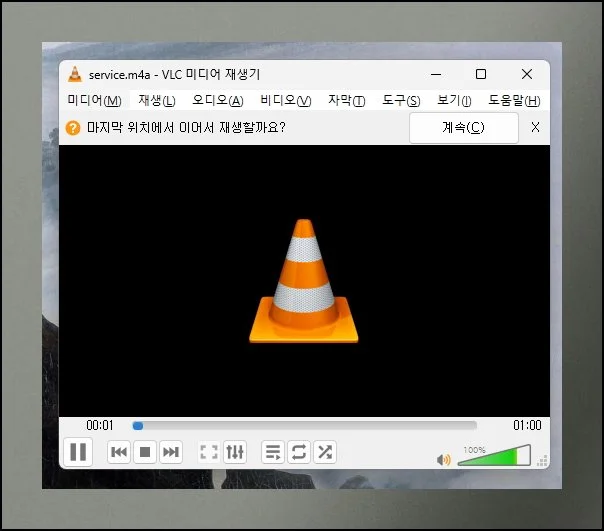Show the playlist panel

coord(273,453)
